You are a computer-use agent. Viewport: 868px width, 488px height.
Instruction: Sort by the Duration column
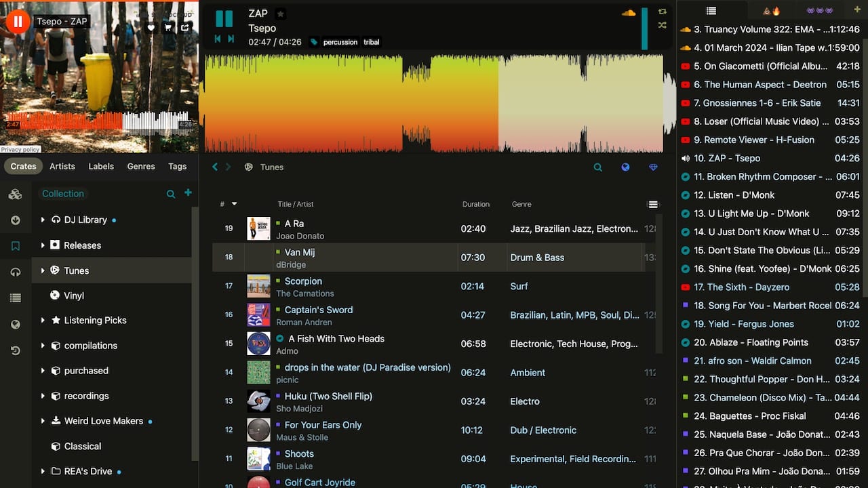pyautogui.click(x=476, y=204)
